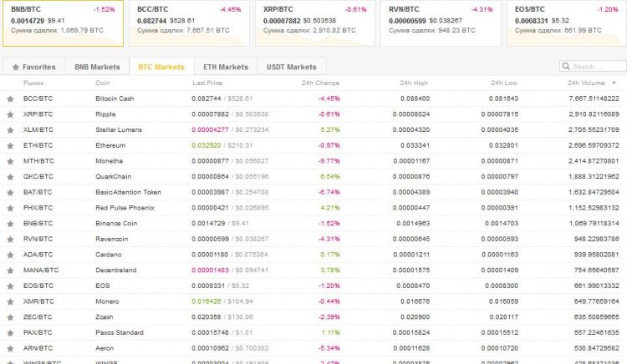
Task: Open the RVN/BTC summary card
Action: click(441, 23)
